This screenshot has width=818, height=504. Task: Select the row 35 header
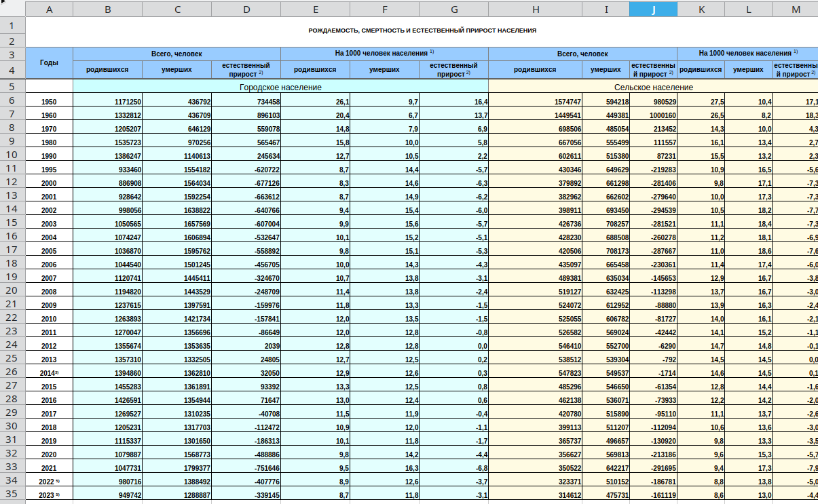12,494
